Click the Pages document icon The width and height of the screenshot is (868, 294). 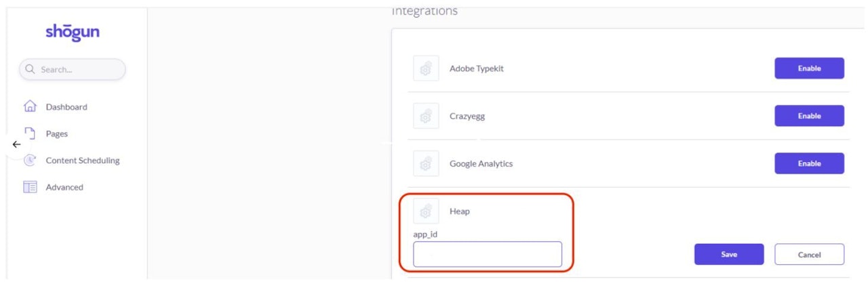(29, 133)
